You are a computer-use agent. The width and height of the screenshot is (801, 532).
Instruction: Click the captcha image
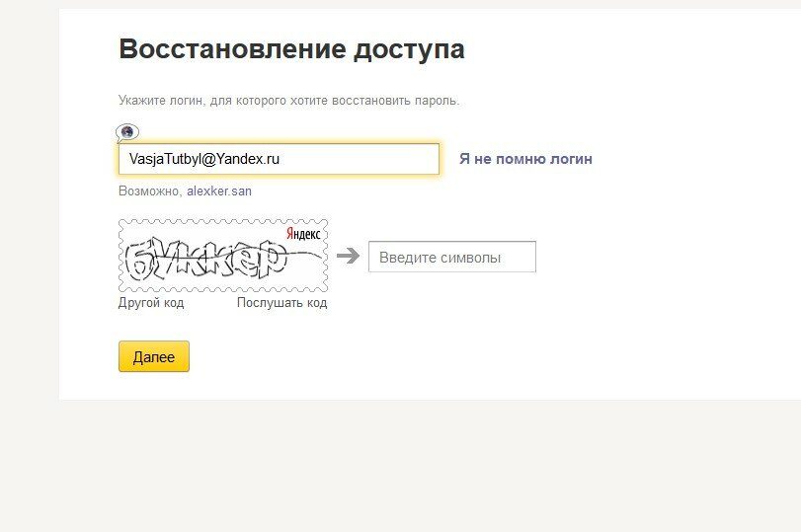[223, 256]
